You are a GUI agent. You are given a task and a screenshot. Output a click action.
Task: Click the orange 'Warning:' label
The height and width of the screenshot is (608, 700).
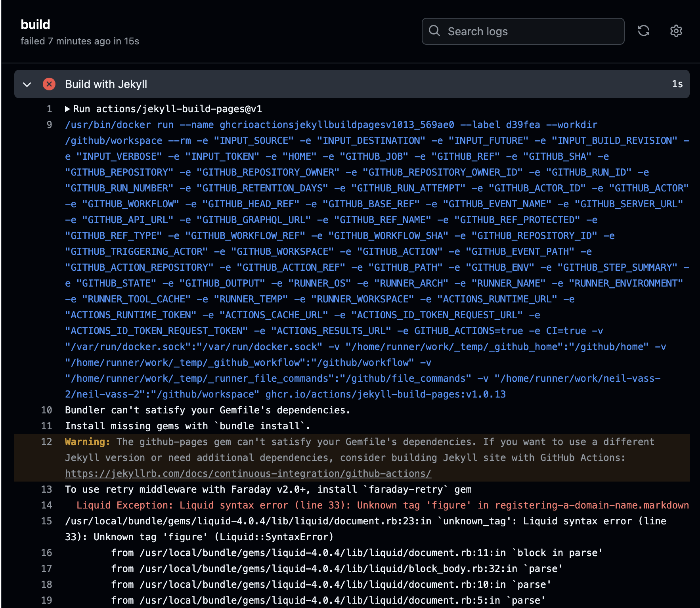pos(88,442)
